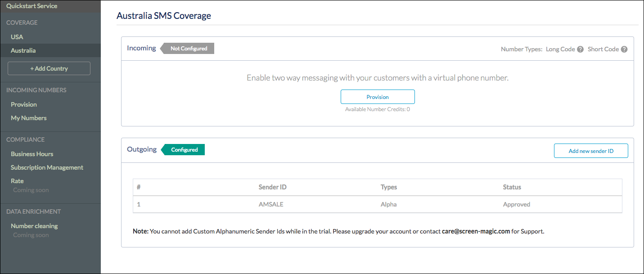The image size is (644, 274).
Task: Open Provision under Incoming Numbers
Action: coord(24,104)
